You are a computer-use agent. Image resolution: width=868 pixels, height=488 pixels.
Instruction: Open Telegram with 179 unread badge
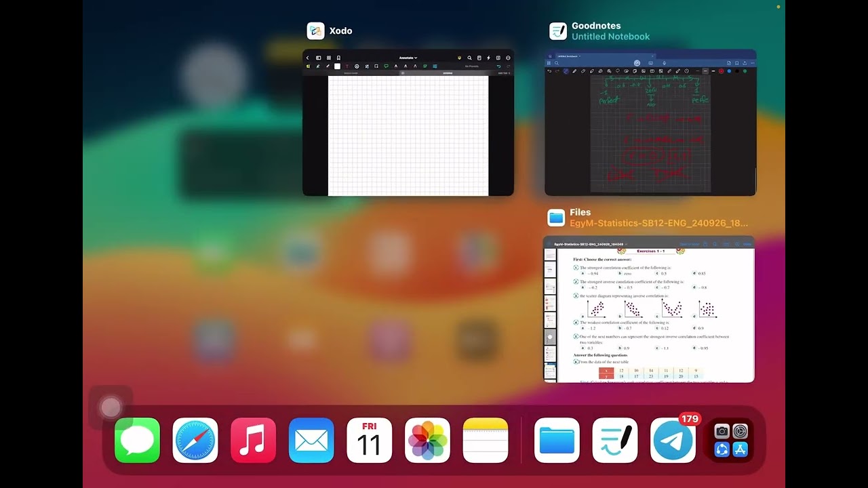673,440
